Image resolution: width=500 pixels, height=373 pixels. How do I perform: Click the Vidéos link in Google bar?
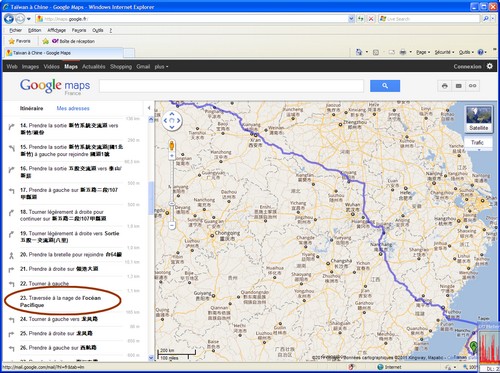coord(51,67)
